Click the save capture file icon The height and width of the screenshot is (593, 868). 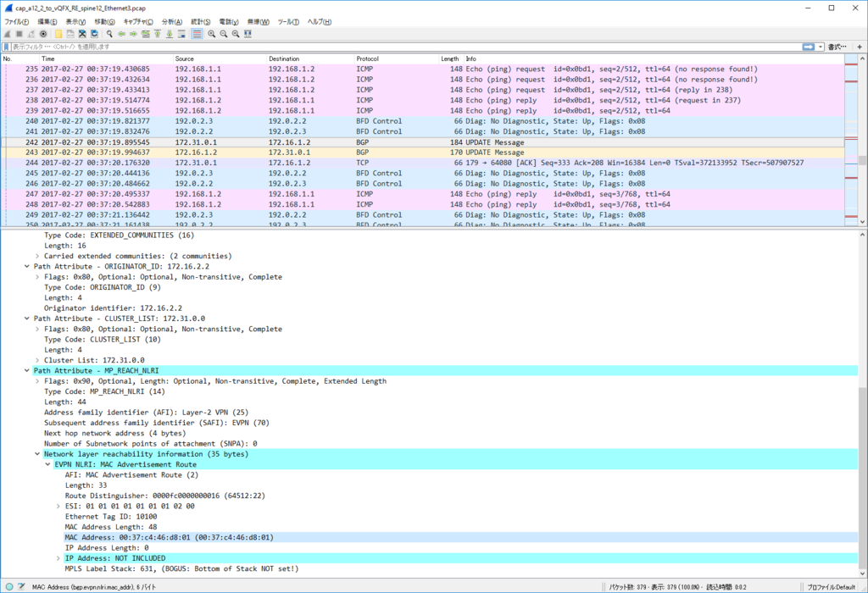click(70, 34)
